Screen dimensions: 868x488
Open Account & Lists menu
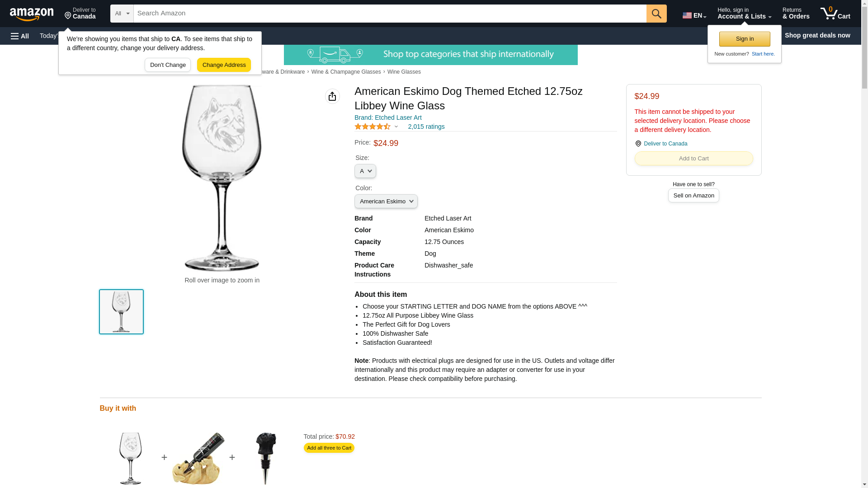point(744,14)
